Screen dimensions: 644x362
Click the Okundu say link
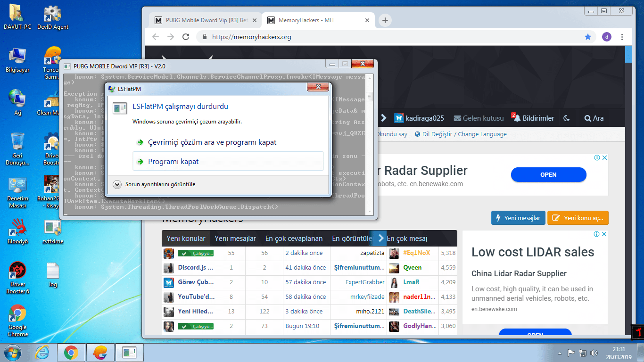coord(392,134)
